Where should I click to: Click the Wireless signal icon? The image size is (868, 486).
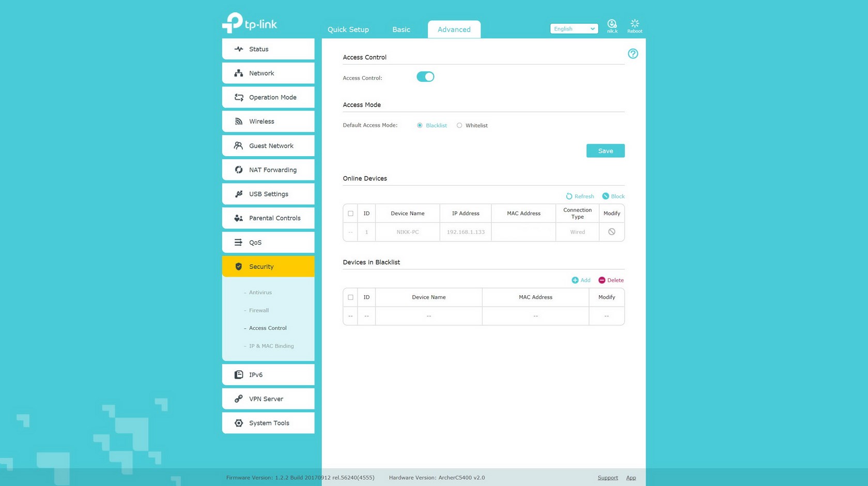tap(239, 121)
